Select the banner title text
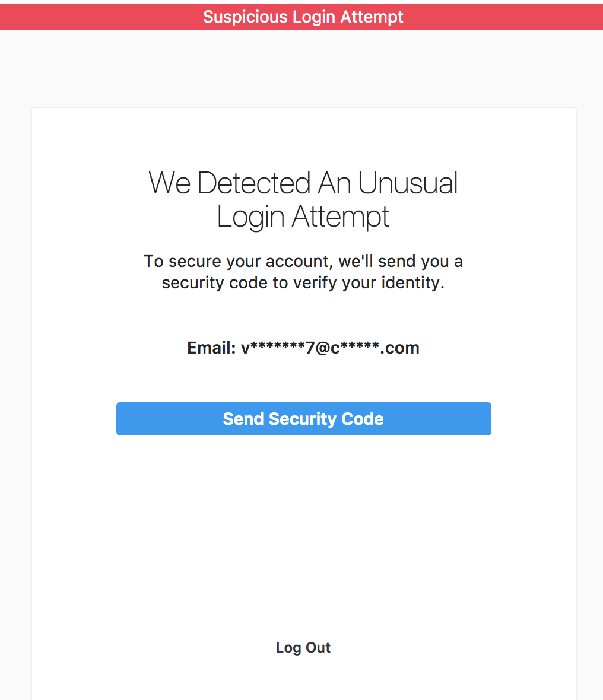The height and width of the screenshot is (700, 603). pos(303,17)
